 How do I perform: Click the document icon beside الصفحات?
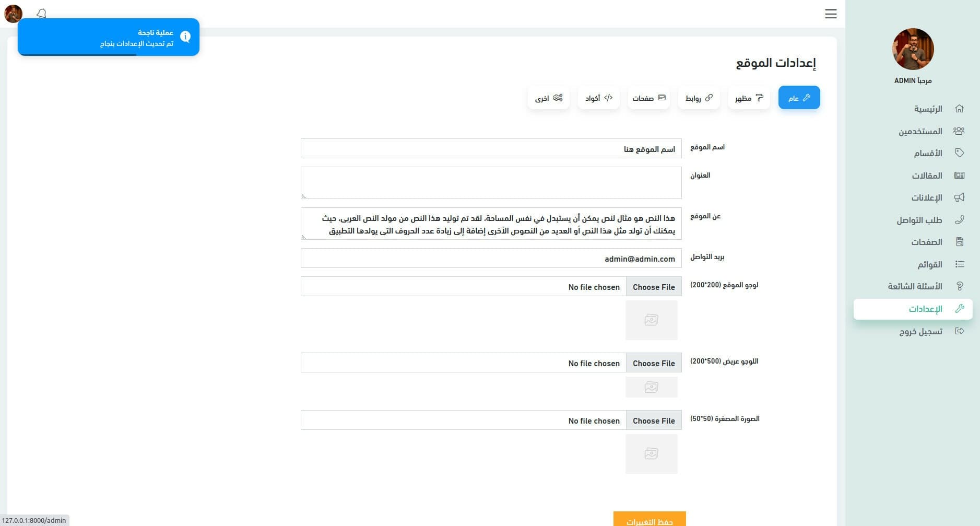[959, 242]
